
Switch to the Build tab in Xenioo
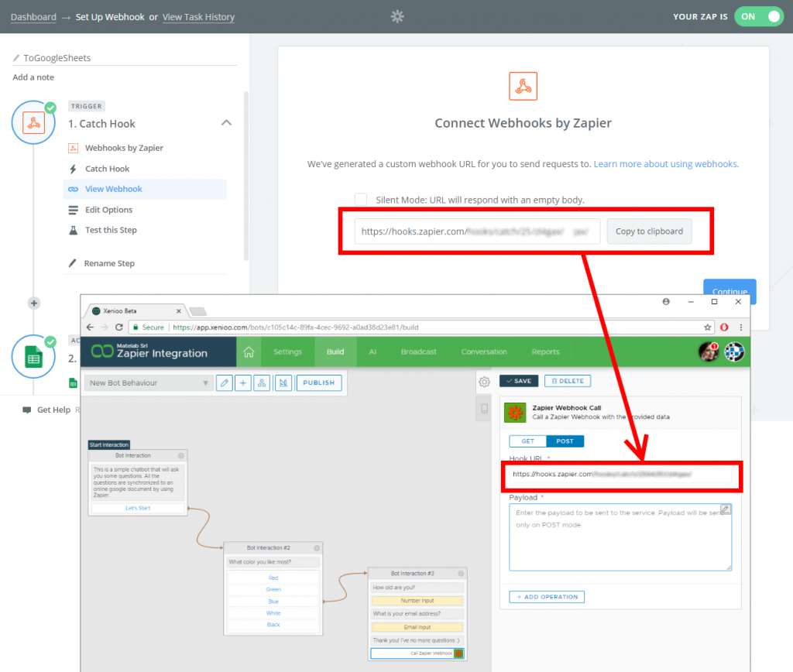[335, 352]
